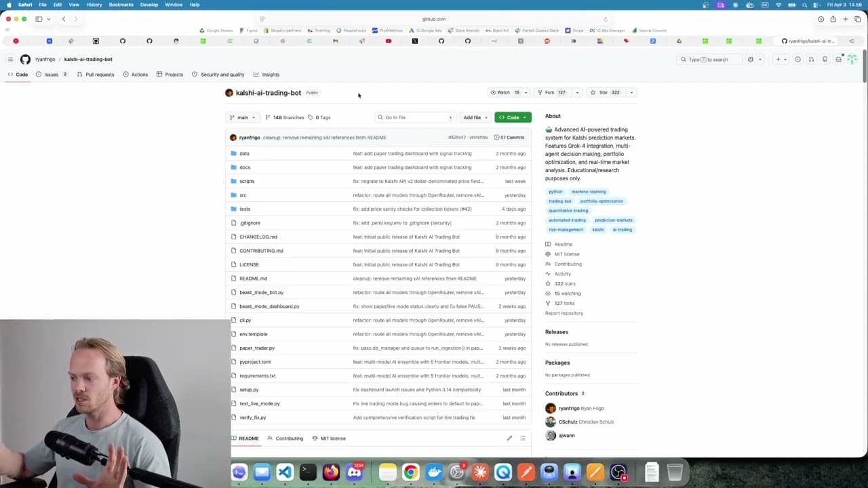Open the Develop menu in menu bar
Viewport: 868px width, 488px height.
coord(149,5)
